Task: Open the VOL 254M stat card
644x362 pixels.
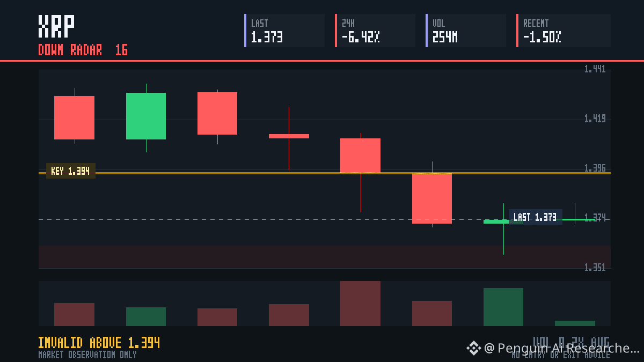Action: tap(466, 31)
